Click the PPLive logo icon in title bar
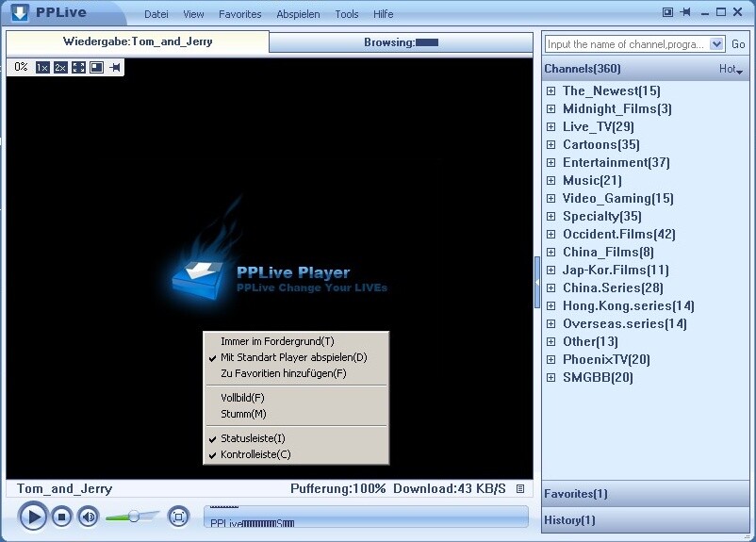 [20, 12]
